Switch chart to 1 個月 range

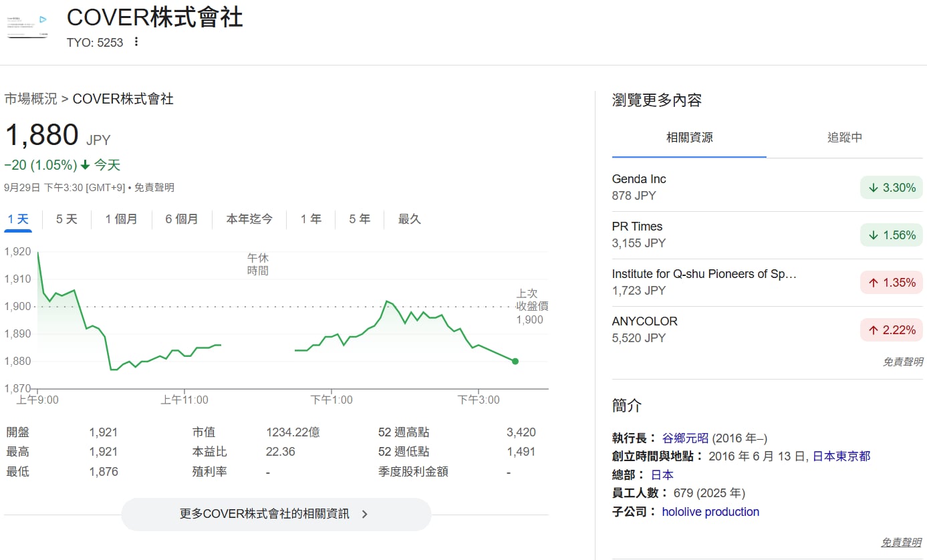121,219
